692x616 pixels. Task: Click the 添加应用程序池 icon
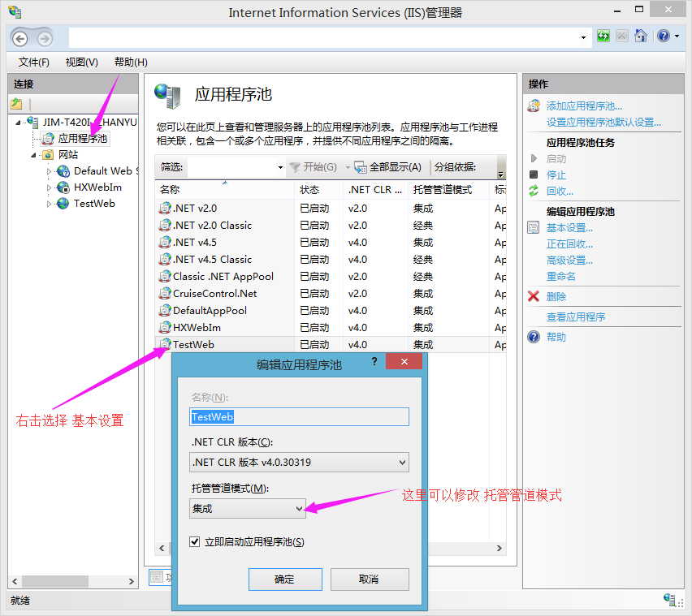(x=534, y=106)
